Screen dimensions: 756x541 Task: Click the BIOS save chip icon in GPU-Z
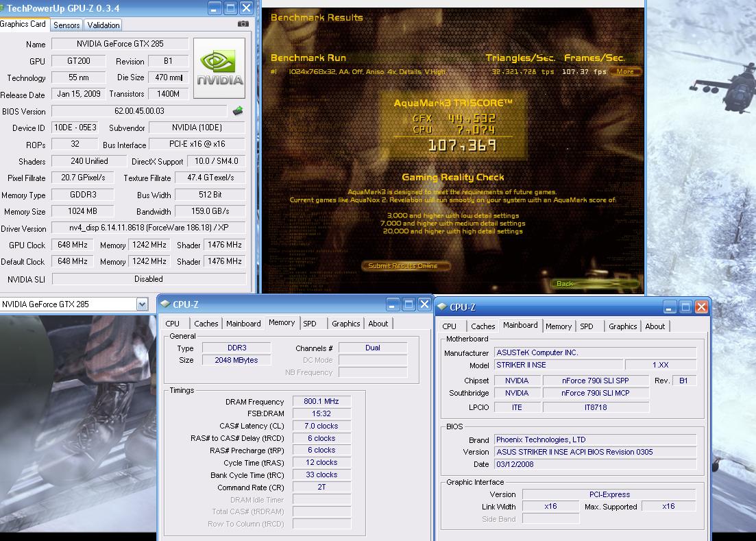[x=238, y=111]
